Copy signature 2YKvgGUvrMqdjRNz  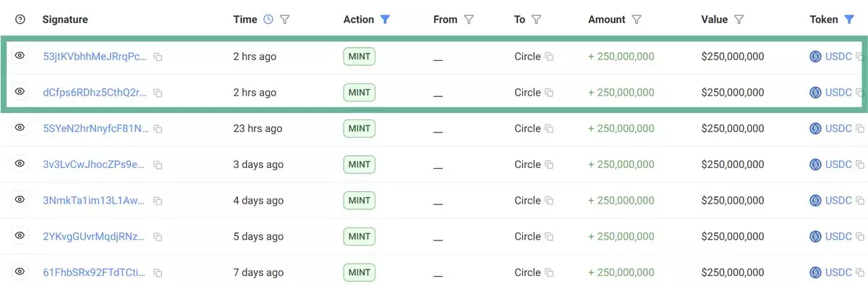158,236
